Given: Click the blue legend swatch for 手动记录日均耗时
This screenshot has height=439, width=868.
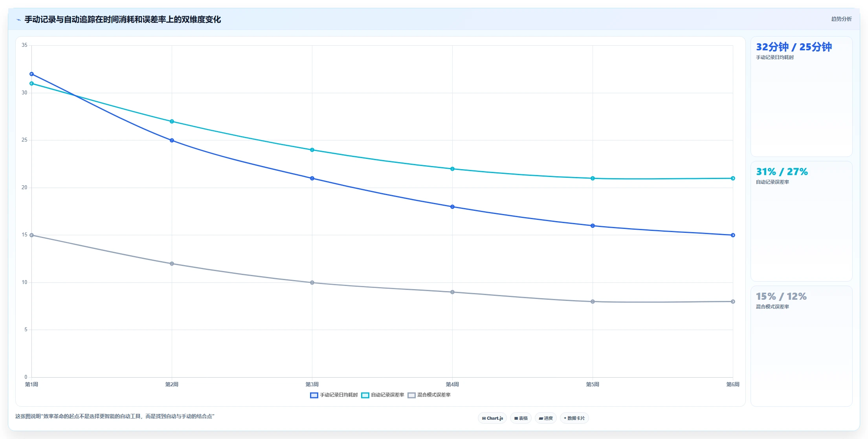Looking at the screenshot, I should click(x=314, y=395).
